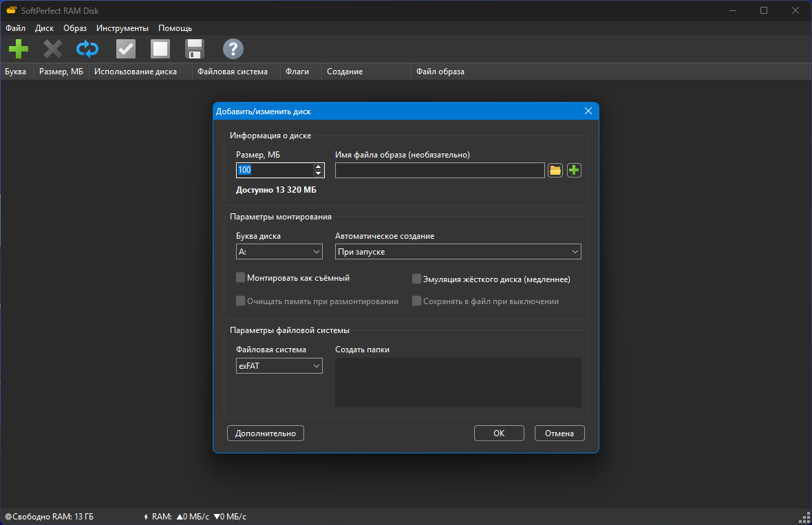The width and height of the screenshot is (812, 525).
Task: Click the image file name input field
Action: tap(440, 170)
